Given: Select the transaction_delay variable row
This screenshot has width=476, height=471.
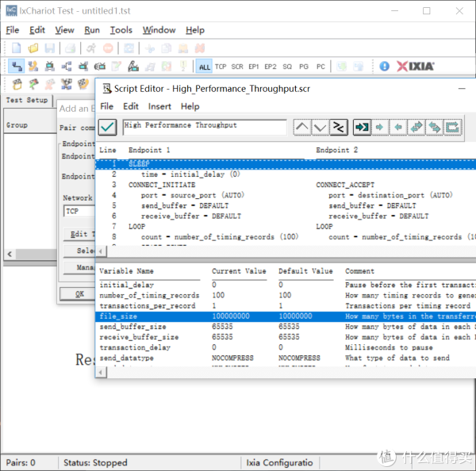Looking at the screenshot, I should pyautogui.click(x=286, y=347).
